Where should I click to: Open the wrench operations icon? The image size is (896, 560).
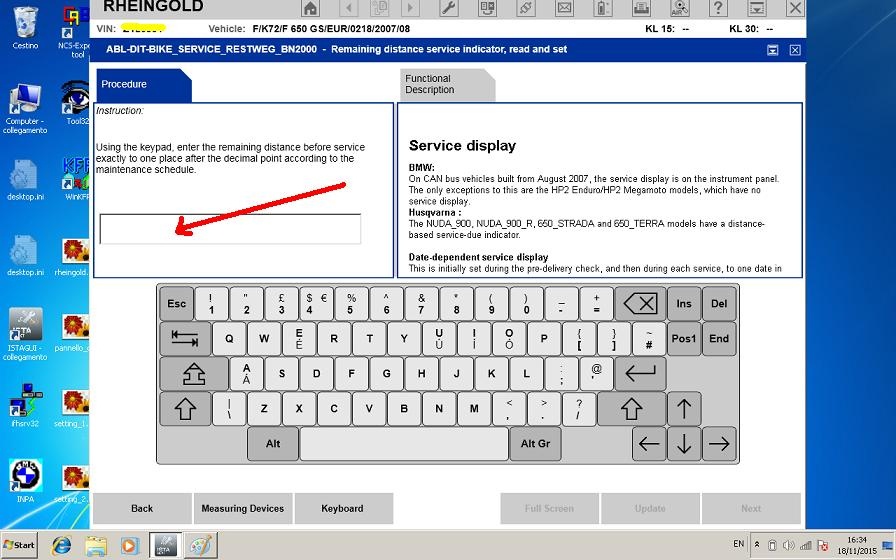click(x=449, y=8)
